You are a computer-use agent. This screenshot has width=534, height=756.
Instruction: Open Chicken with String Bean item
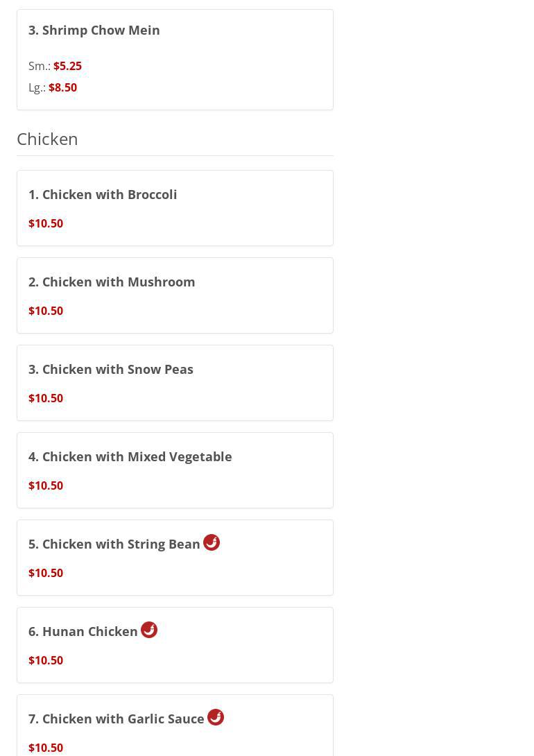click(114, 544)
